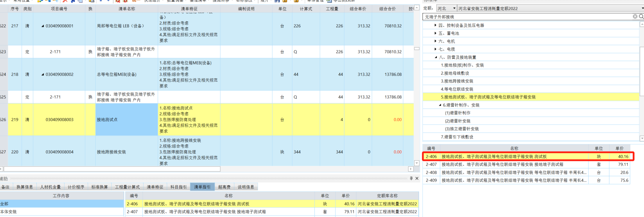This screenshot has width=644, height=217.
Task: Select tree item (2)避雷针安装
Action: point(458,121)
